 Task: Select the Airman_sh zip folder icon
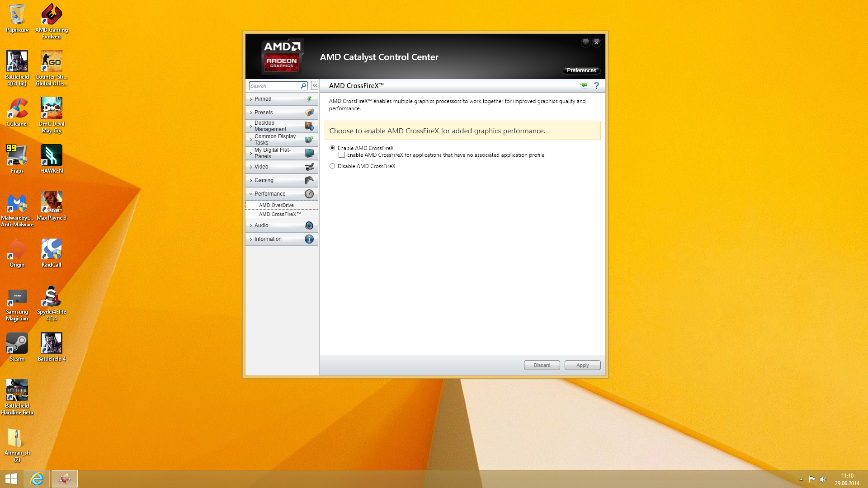(x=17, y=444)
